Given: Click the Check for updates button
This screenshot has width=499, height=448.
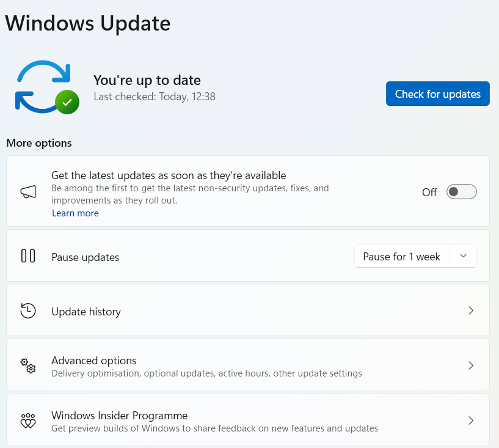Looking at the screenshot, I should [x=437, y=94].
